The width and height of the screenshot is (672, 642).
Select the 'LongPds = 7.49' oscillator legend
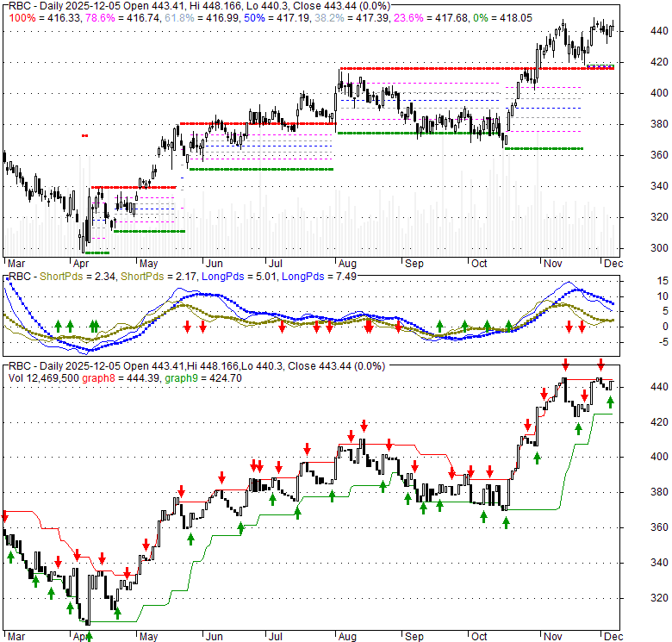point(319,277)
